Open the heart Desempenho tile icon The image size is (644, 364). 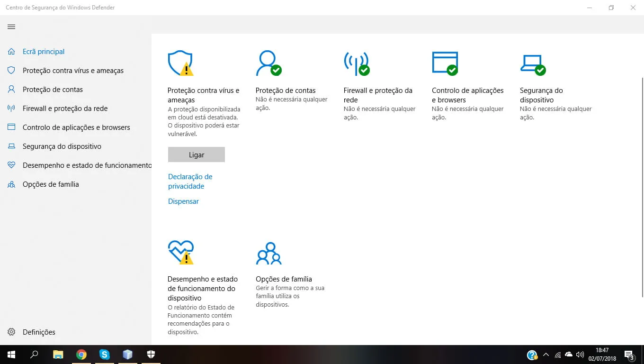coord(180,252)
